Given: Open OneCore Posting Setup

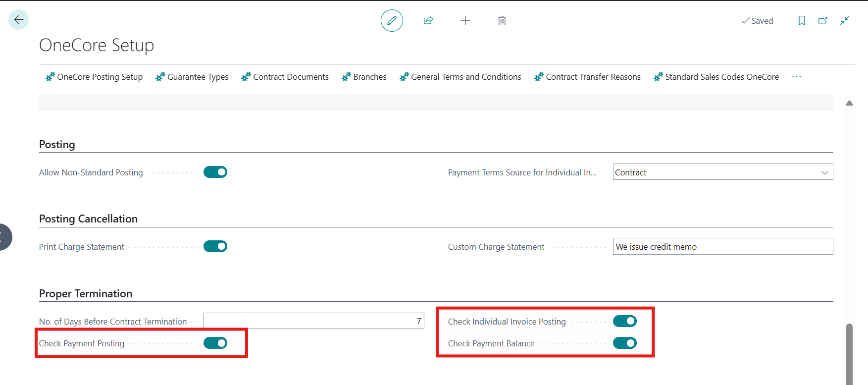Looking at the screenshot, I should point(94,77).
